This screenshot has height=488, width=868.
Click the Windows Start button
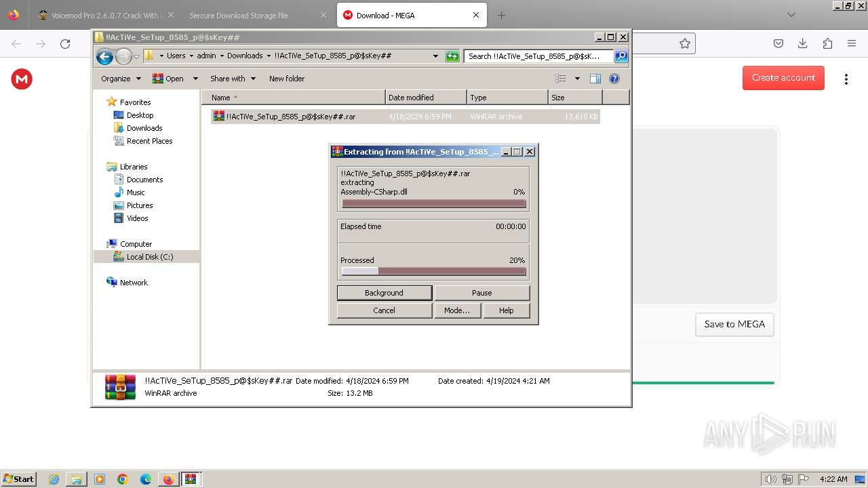[x=19, y=479]
